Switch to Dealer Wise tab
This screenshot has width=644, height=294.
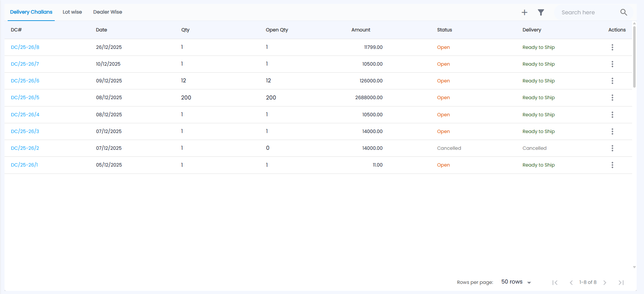coord(108,12)
